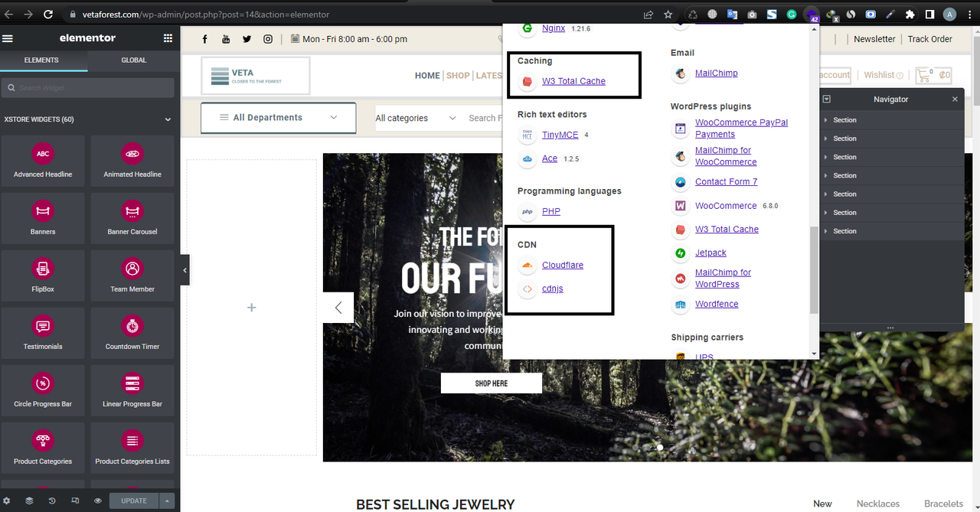
Task: Toggle expand-all button in Navigator header
Action: [x=827, y=99]
